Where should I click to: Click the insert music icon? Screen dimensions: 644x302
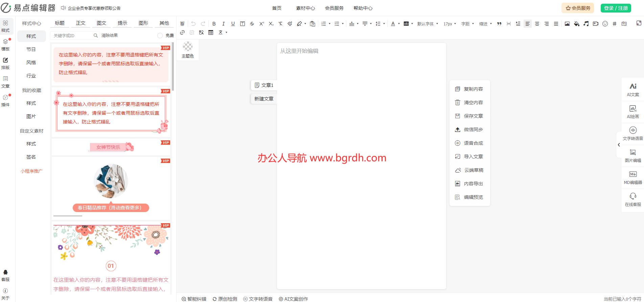586,24
